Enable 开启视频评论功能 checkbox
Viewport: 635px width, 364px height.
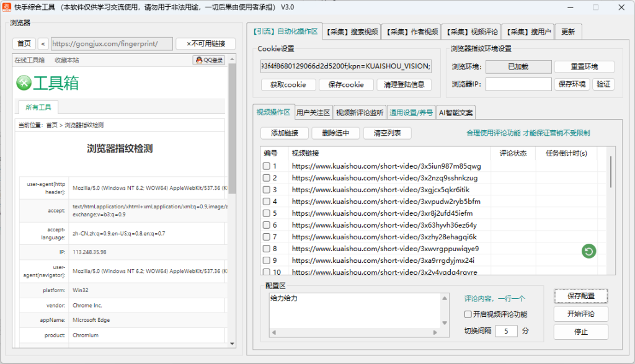[468, 314]
